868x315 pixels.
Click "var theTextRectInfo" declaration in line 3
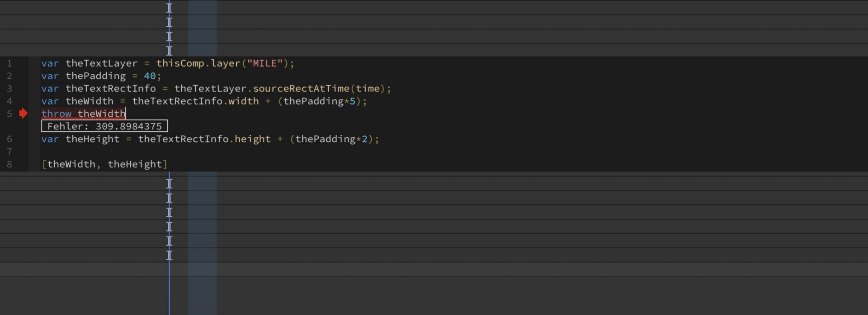[99, 89]
